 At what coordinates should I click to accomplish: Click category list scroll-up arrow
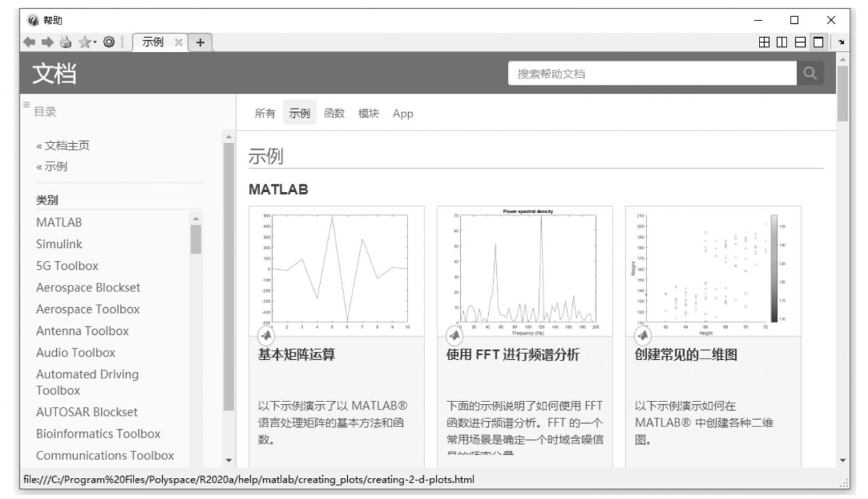tap(196, 218)
